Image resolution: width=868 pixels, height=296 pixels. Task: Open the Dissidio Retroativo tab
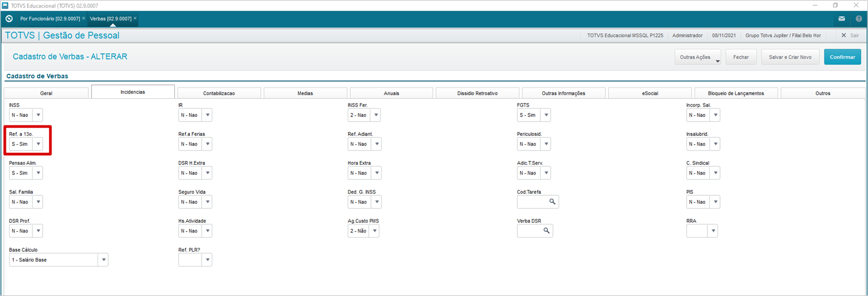pyautogui.click(x=478, y=93)
